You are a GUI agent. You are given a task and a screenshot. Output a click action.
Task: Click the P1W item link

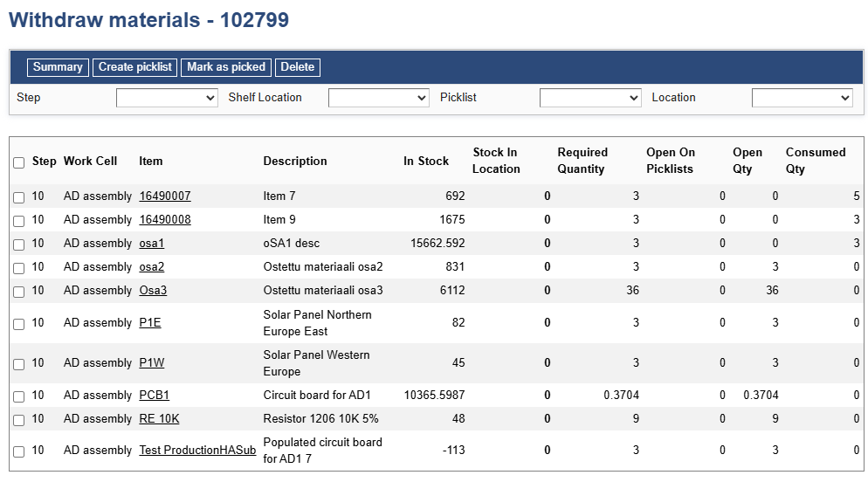[152, 363]
